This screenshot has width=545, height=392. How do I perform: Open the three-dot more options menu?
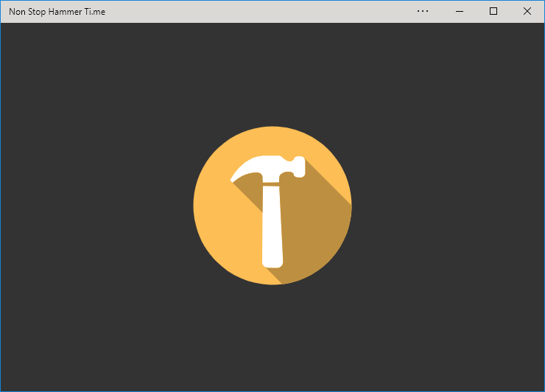423,11
